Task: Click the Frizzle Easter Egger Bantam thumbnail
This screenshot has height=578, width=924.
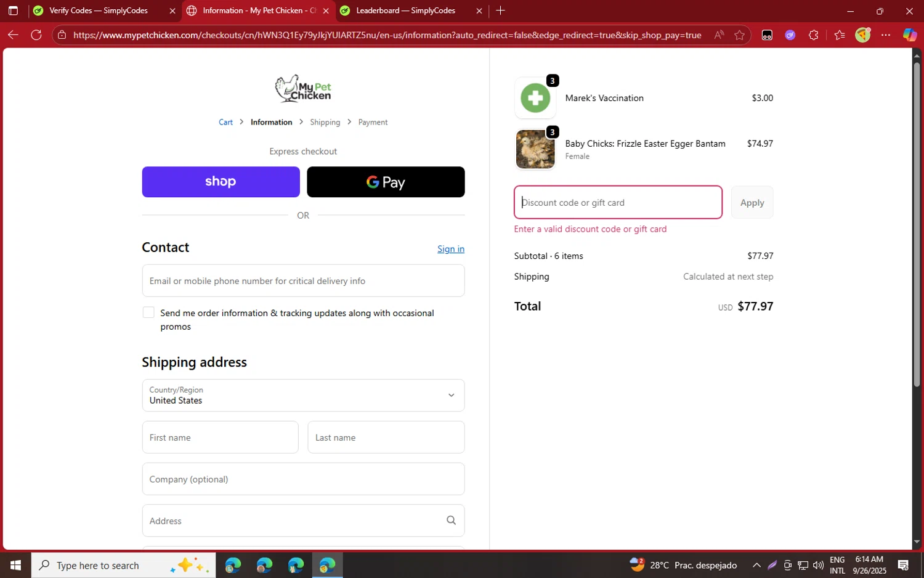Action: [535, 149]
